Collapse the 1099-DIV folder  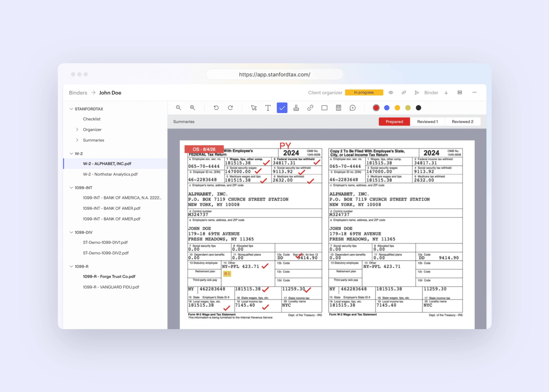tap(71, 232)
